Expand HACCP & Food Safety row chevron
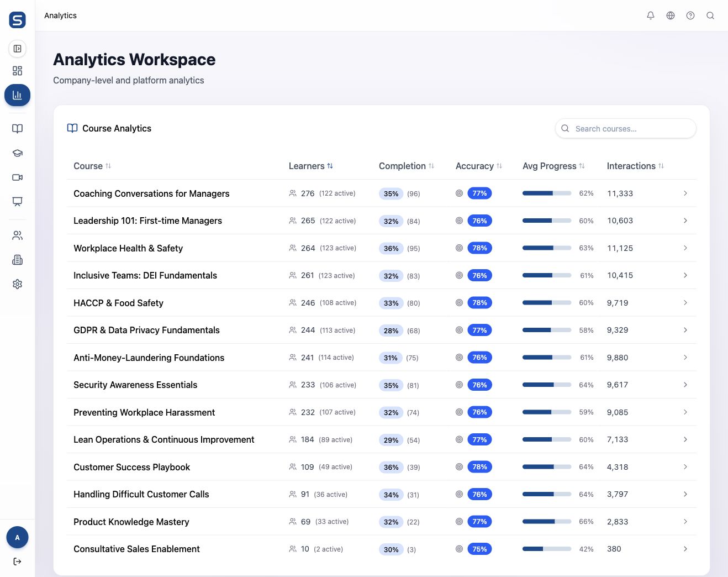The width and height of the screenshot is (728, 577). 685,303
